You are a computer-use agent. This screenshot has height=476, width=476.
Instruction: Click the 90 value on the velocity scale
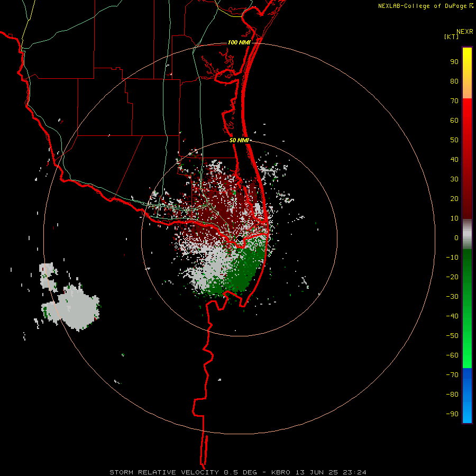tap(454, 62)
